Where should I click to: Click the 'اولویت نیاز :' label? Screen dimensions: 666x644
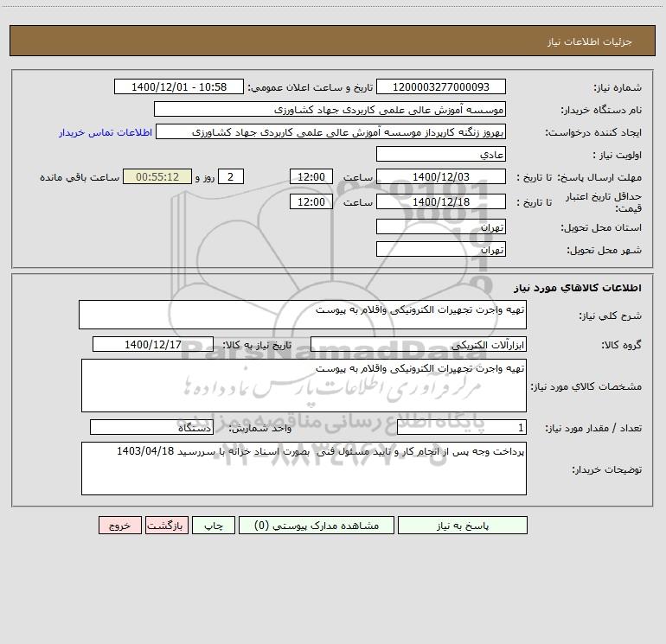pyautogui.click(x=617, y=155)
